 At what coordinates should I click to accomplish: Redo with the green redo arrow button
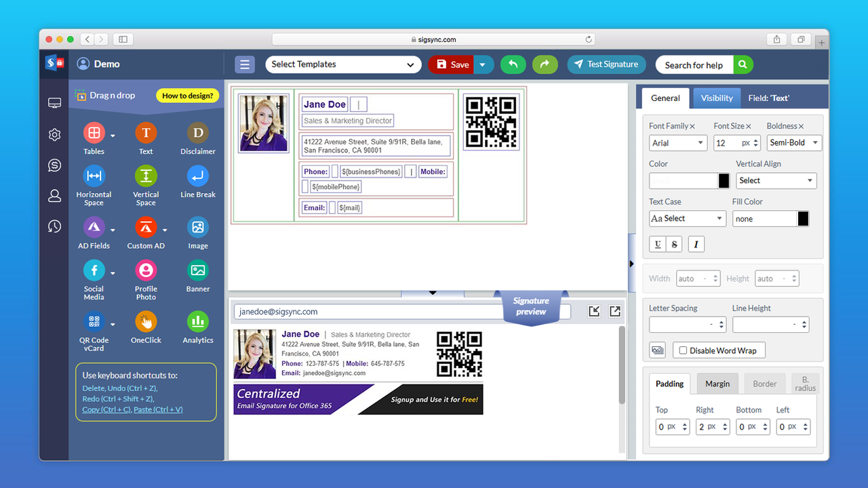pos(545,64)
